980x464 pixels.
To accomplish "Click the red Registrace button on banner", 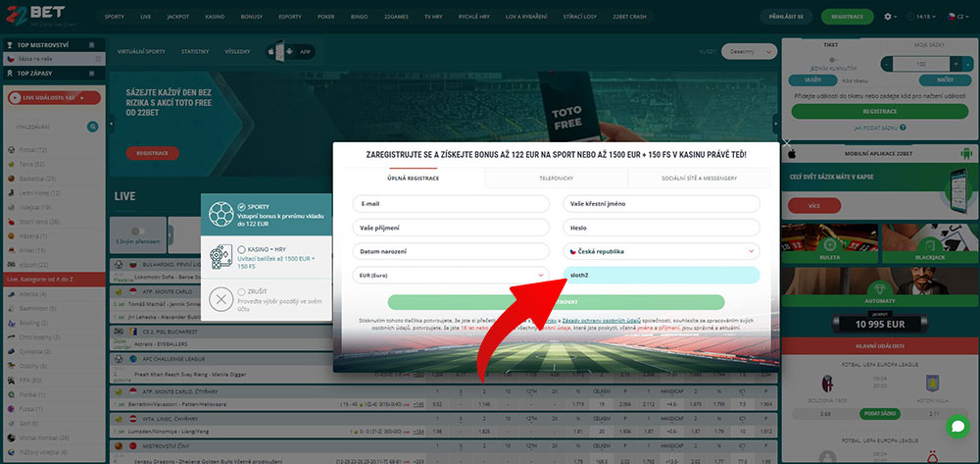I will click(152, 153).
